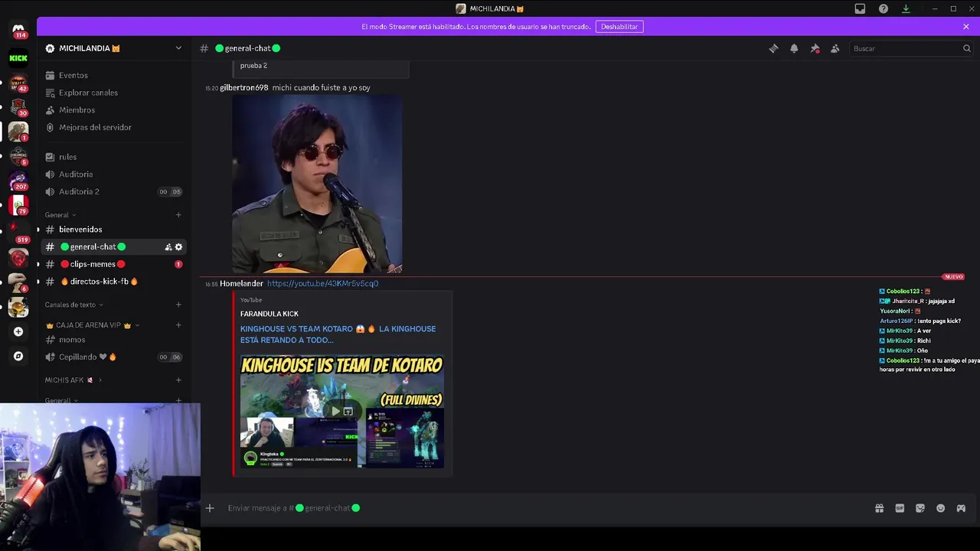Open Peru flag server with badge 79
The image size is (980, 551).
(x=18, y=205)
